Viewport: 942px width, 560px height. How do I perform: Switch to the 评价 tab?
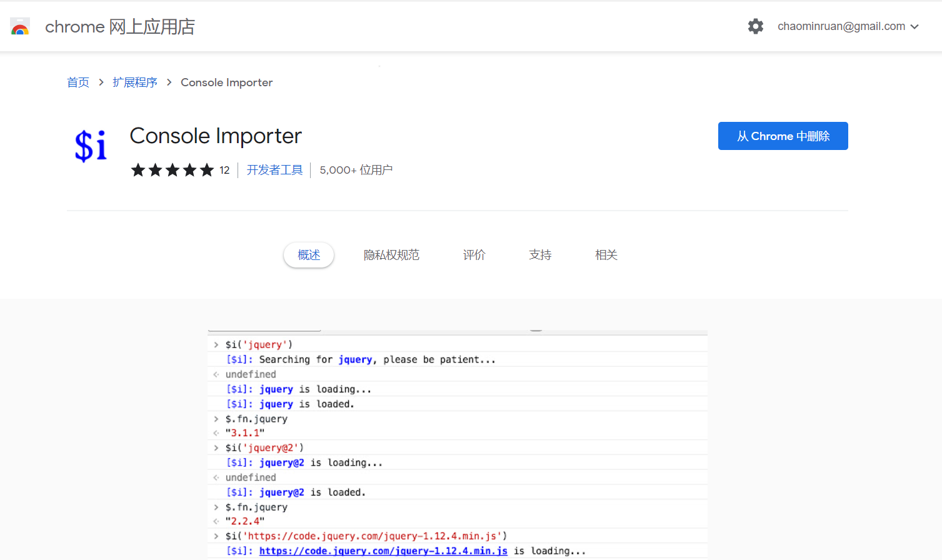pyautogui.click(x=474, y=254)
